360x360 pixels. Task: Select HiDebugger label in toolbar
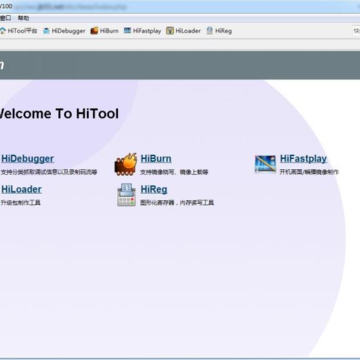[68, 31]
